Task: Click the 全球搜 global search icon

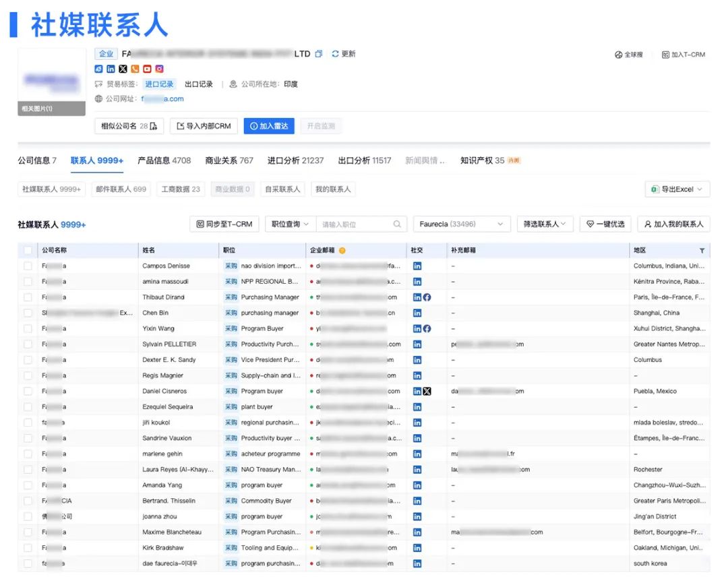Action: coord(618,55)
